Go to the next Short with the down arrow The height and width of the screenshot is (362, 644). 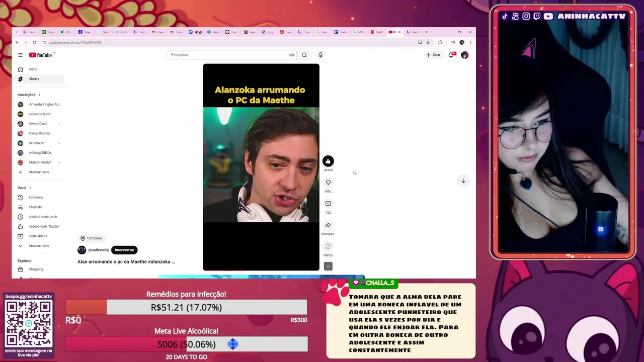pyautogui.click(x=463, y=181)
